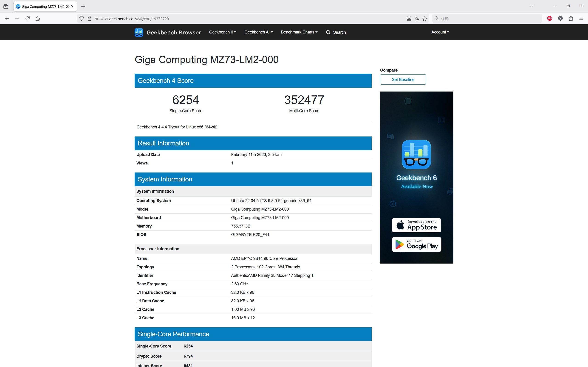588x367 pixels.
Task: Reload the page with refresh icon
Action: (x=28, y=18)
